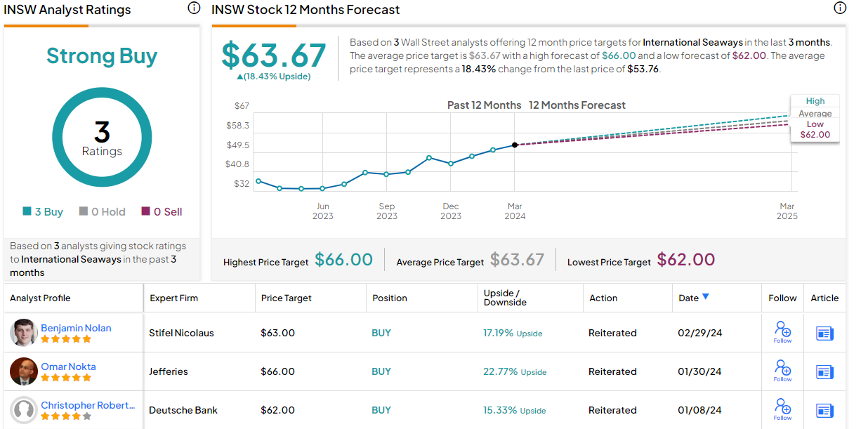Click Omar Nokta's profile photo
Image resolution: width=868 pixels, height=429 pixels.
coord(24,371)
